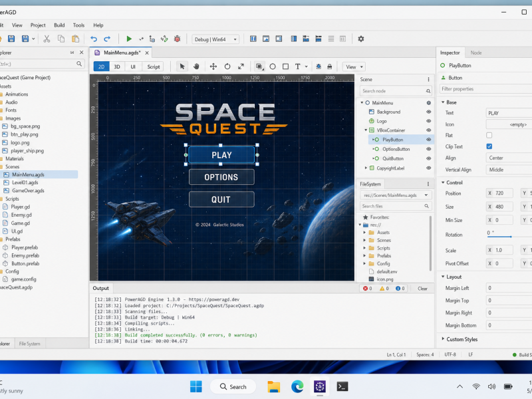532x399 pixels.
Task: Open settings with the gear icon in toolbar
Action: click(361, 39)
